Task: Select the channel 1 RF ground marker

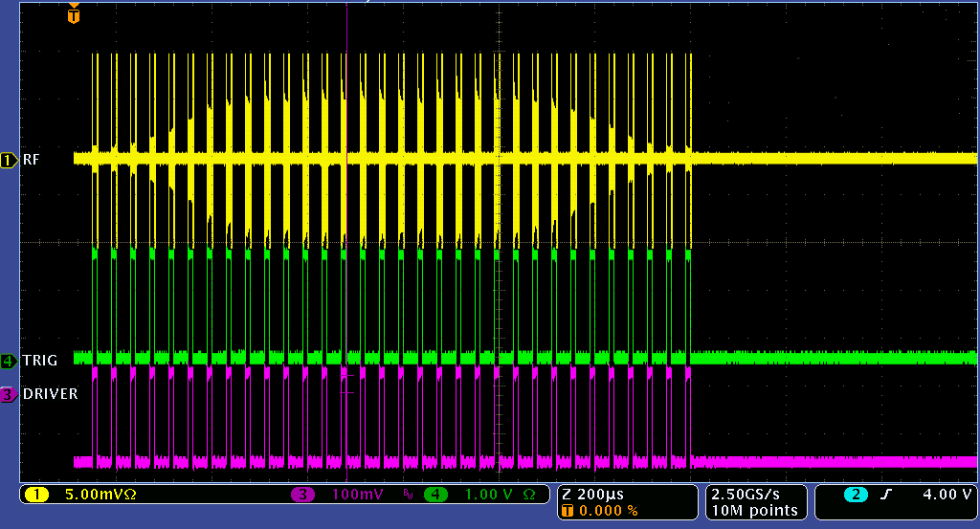Action: click(x=9, y=160)
